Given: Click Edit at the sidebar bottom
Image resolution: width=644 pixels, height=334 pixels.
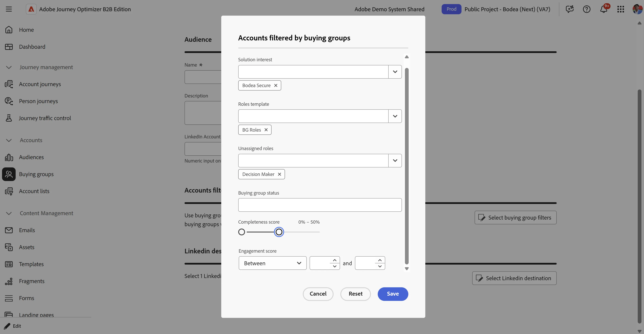Looking at the screenshot, I should point(13,326).
